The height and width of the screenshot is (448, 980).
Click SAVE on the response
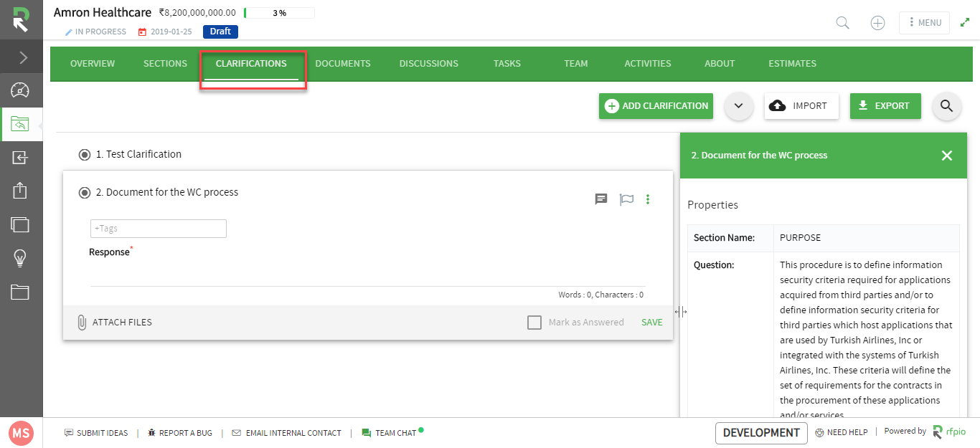[652, 323]
